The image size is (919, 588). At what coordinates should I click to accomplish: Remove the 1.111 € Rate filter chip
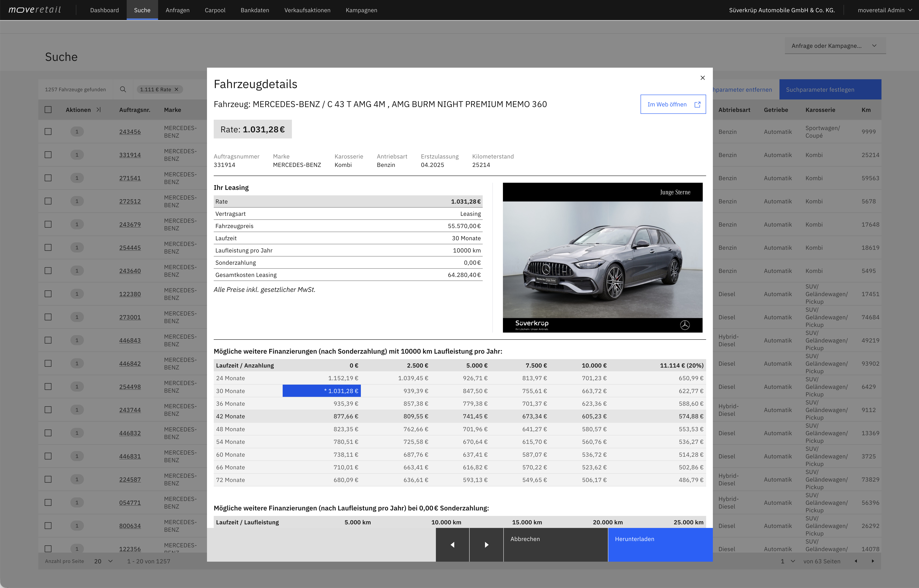176,89
